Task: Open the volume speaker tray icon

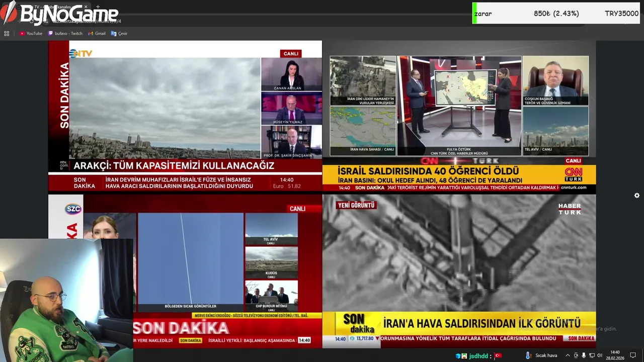Action: (599, 355)
